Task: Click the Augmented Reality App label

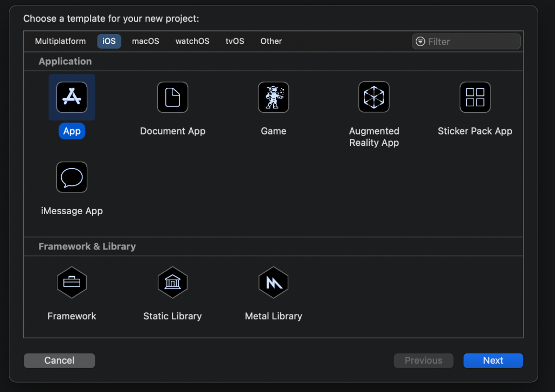Action: pyautogui.click(x=374, y=137)
